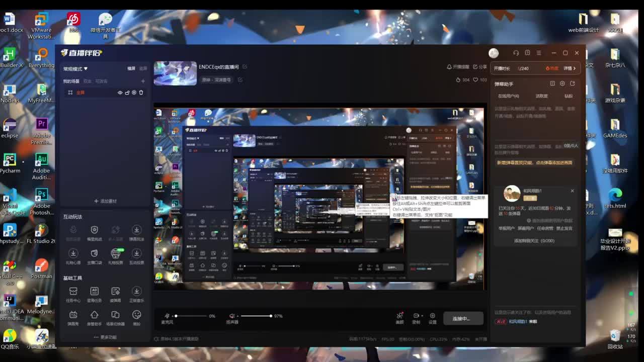Open the help icon in the title bar
This screenshot has height=362, width=644.
pyautogui.click(x=527, y=53)
